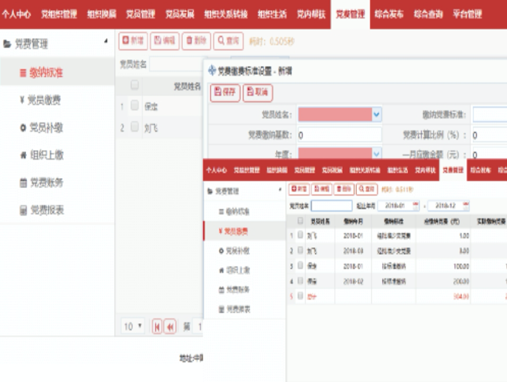Open calendar icon for start month 2018-01
The width and height of the screenshot is (507, 382).
click(x=416, y=205)
